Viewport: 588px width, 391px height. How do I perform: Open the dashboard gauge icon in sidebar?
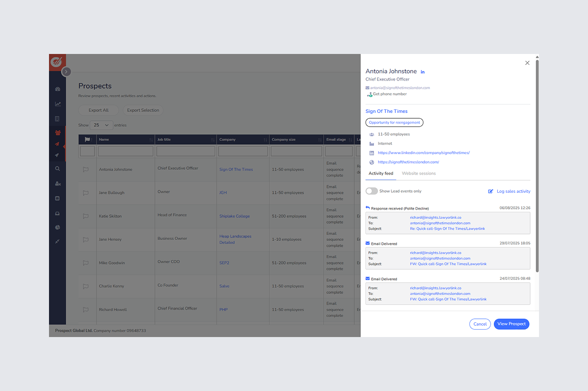tap(57, 89)
